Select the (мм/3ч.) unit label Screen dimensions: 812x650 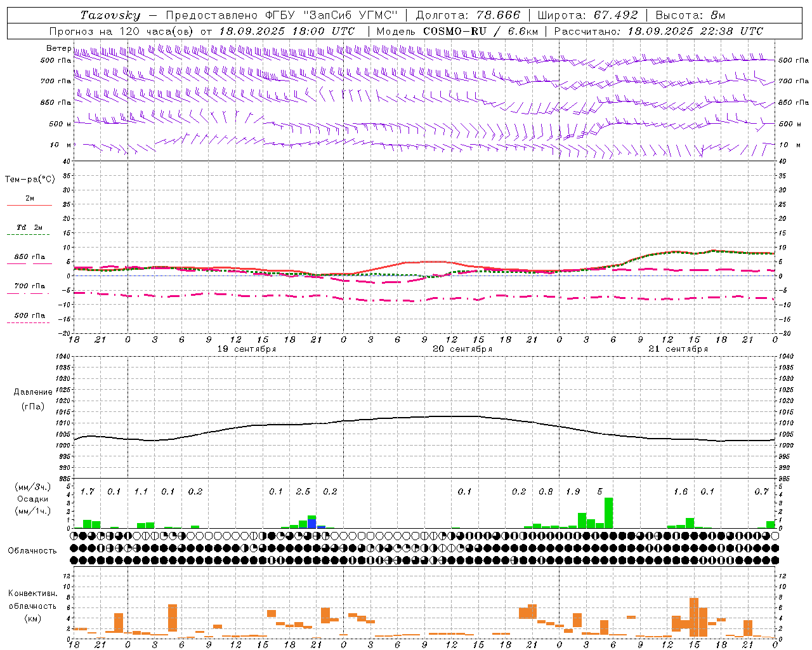32,487
